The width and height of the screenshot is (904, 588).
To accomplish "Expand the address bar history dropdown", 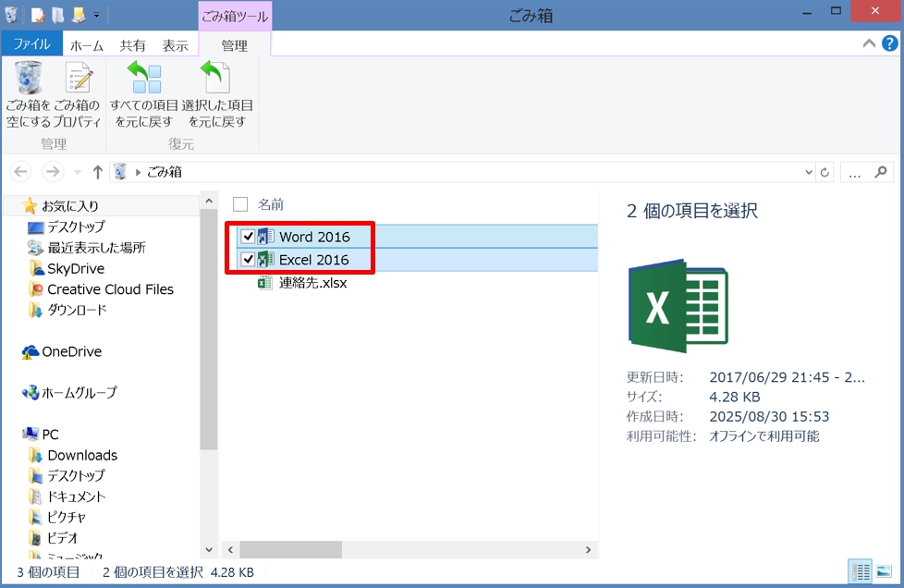I will click(809, 172).
